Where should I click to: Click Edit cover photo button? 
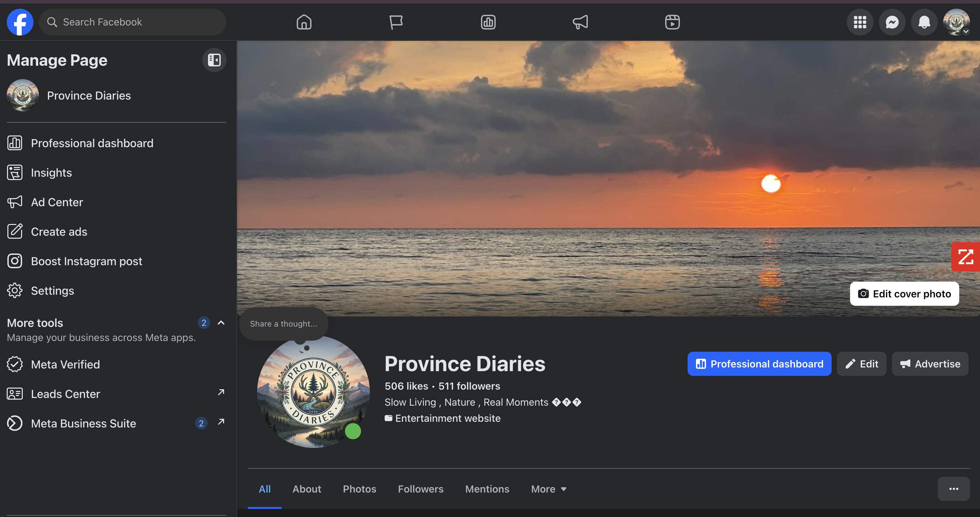(x=904, y=294)
